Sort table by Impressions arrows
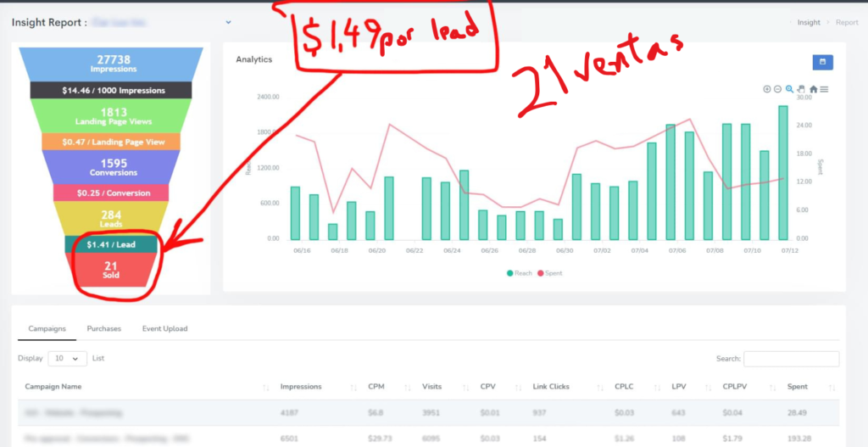This screenshot has width=868, height=447. pyautogui.click(x=353, y=387)
